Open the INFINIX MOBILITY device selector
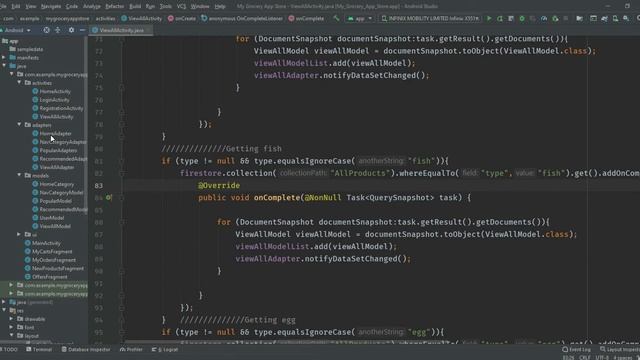The width and height of the screenshot is (640, 360). [431, 18]
